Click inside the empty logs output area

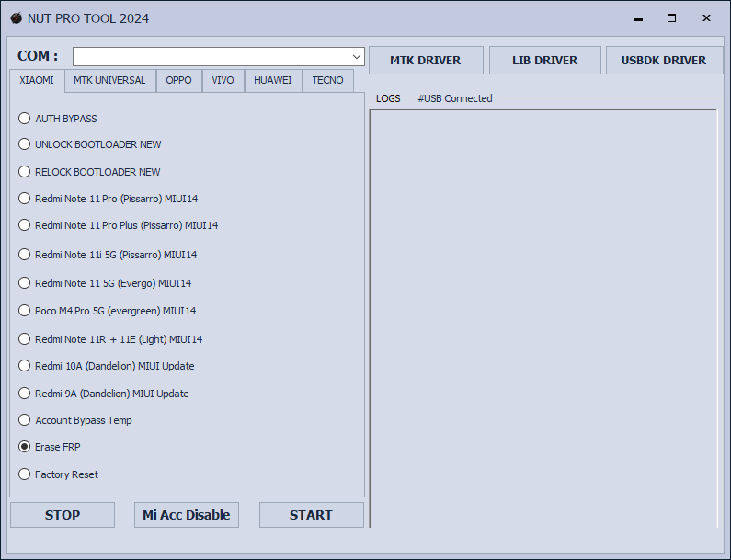tap(543, 318)
